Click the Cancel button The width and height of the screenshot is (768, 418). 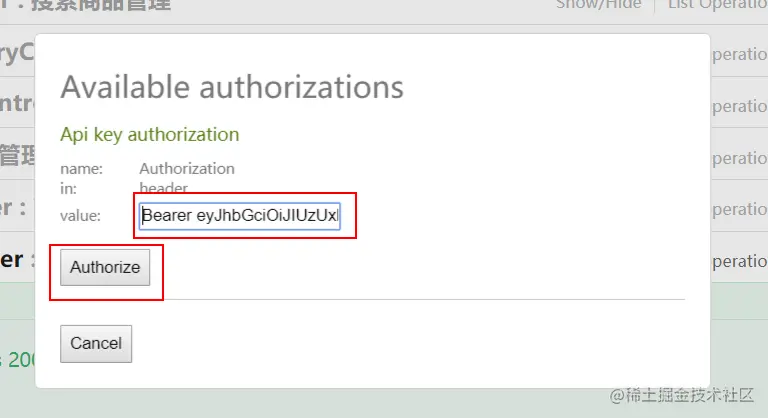click(x=96, y=344)
